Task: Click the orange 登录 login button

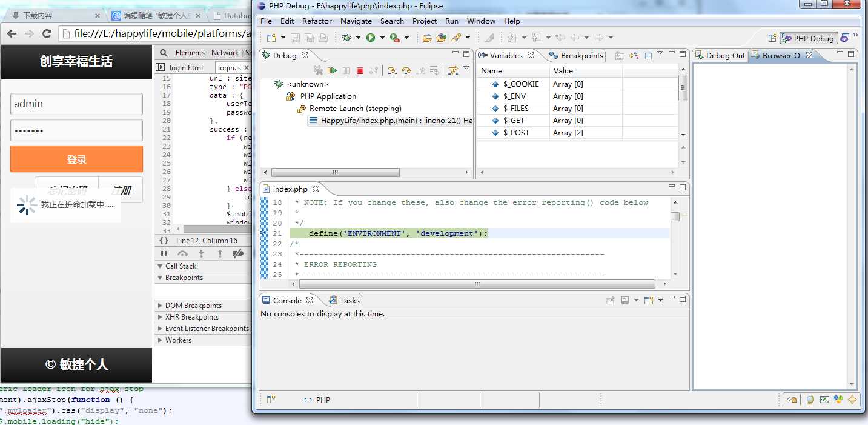Action: click(76, 159)
